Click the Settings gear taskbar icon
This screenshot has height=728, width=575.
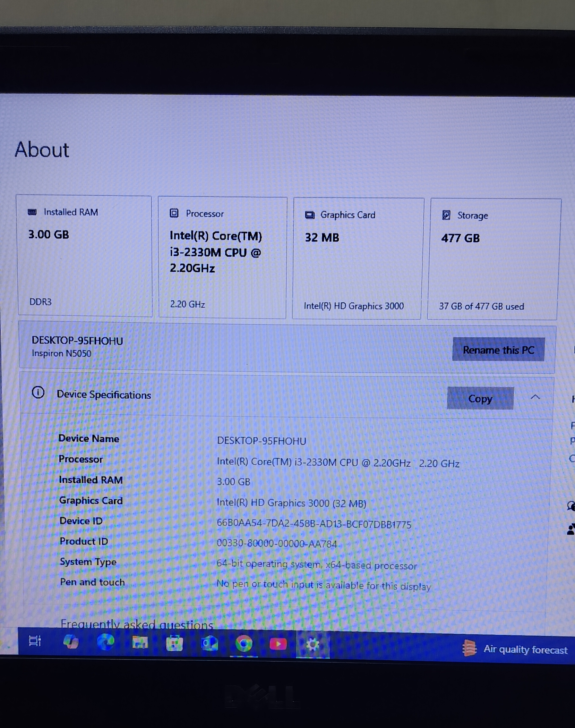click(x=313, y=645)
